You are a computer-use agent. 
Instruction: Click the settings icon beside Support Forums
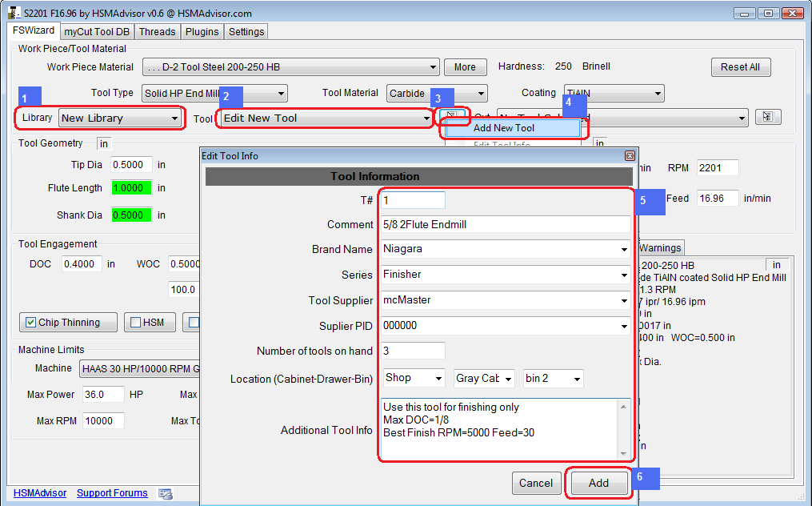(166, 493)
